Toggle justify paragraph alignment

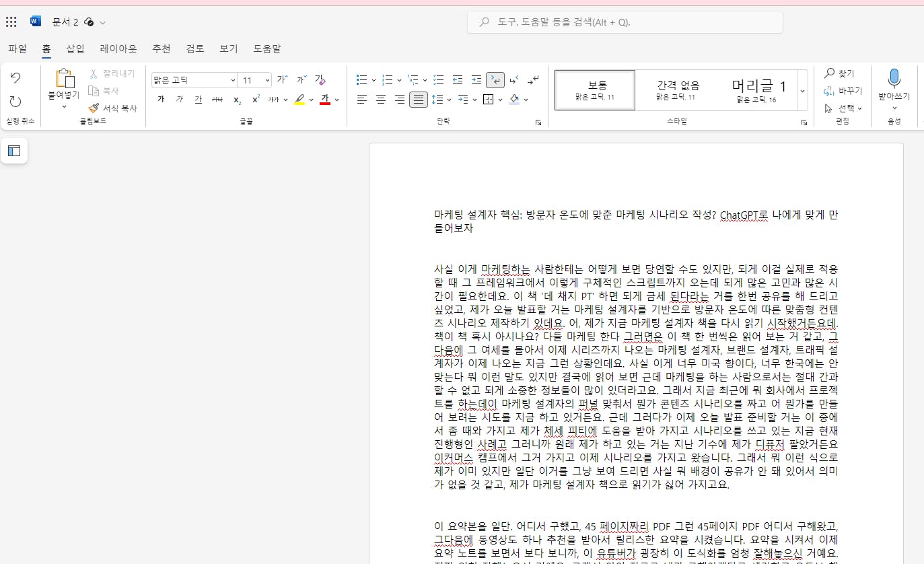[419, 100]
